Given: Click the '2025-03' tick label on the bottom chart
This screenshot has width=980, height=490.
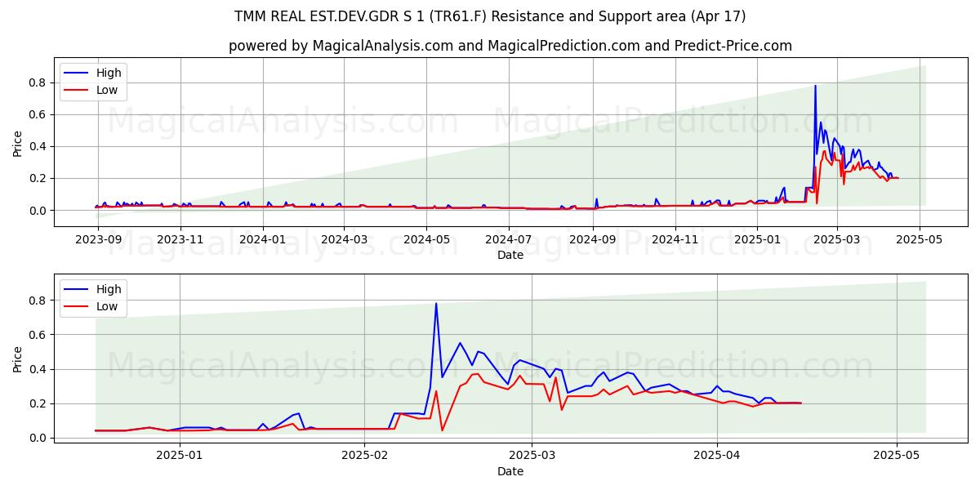Looking at the screenshot, I should [x=532, y=456].
